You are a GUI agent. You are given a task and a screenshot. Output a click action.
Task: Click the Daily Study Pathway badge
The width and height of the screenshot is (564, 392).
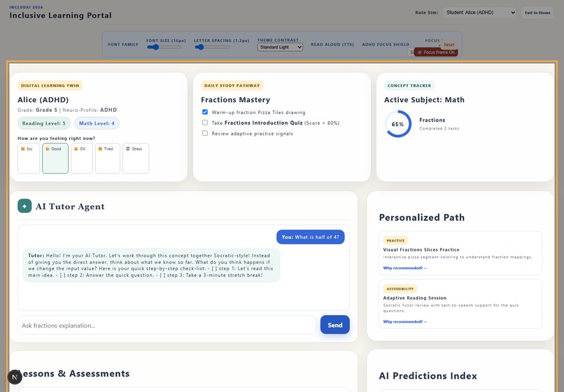point(232,85)
